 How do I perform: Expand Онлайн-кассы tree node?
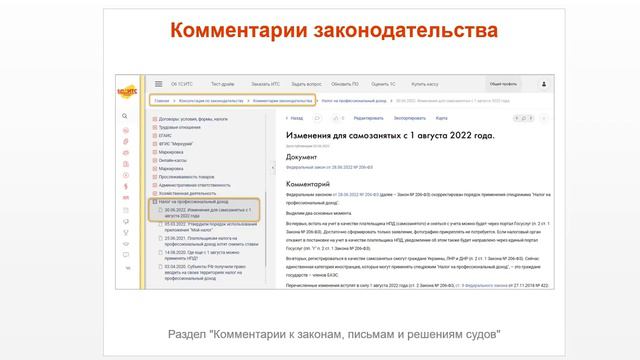tap(155, 160)
